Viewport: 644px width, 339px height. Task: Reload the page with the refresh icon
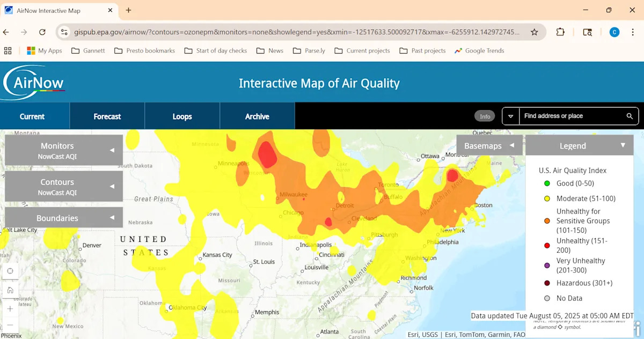tap(42, 32)
